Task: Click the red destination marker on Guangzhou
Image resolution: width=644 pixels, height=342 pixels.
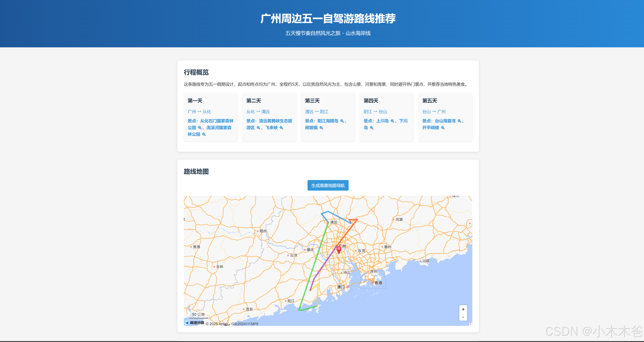Action: [339, 249]
